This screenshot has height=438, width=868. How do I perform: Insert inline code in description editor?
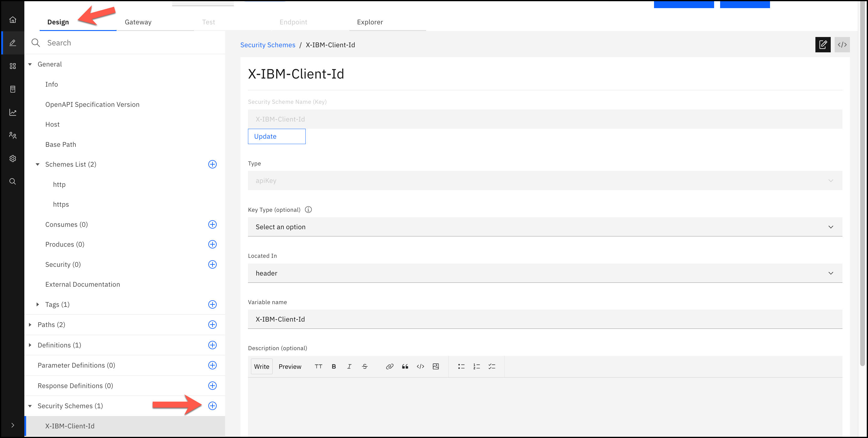click(420, 366)
